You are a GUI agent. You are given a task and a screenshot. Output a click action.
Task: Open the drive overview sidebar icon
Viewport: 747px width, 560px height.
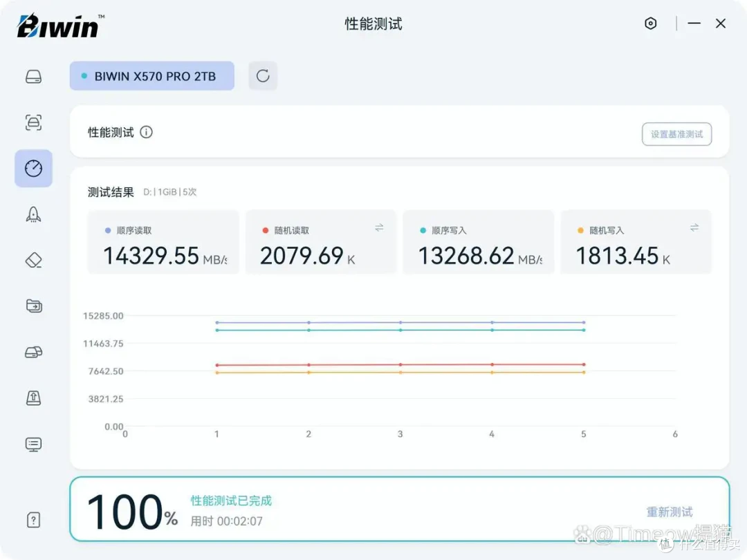pyautogui.click(x=33, y=77)
